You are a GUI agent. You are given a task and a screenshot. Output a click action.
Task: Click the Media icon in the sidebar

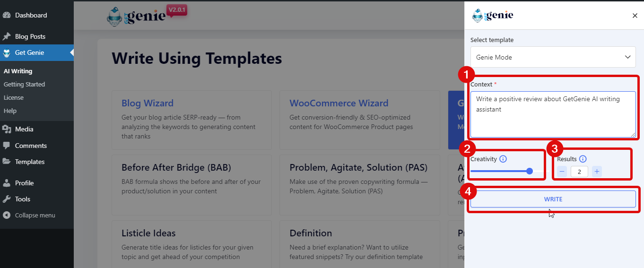click(7, 129)
